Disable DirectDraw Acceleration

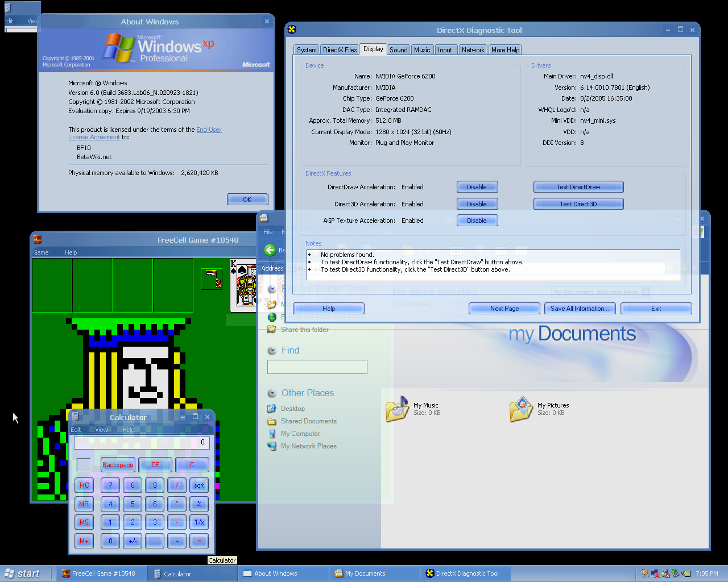pos(477,187)
